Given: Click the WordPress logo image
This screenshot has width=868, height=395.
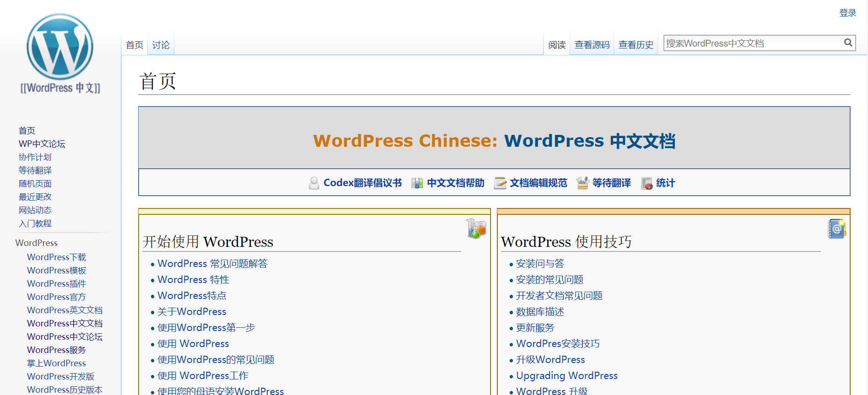Looking at the screenshot, I should tap(60, 53).
